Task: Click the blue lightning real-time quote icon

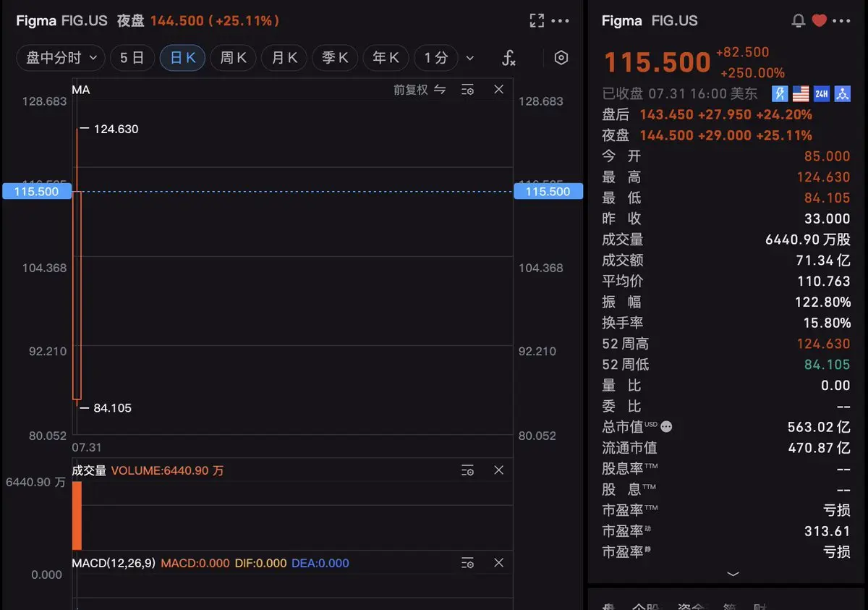Action: (780, 93)
